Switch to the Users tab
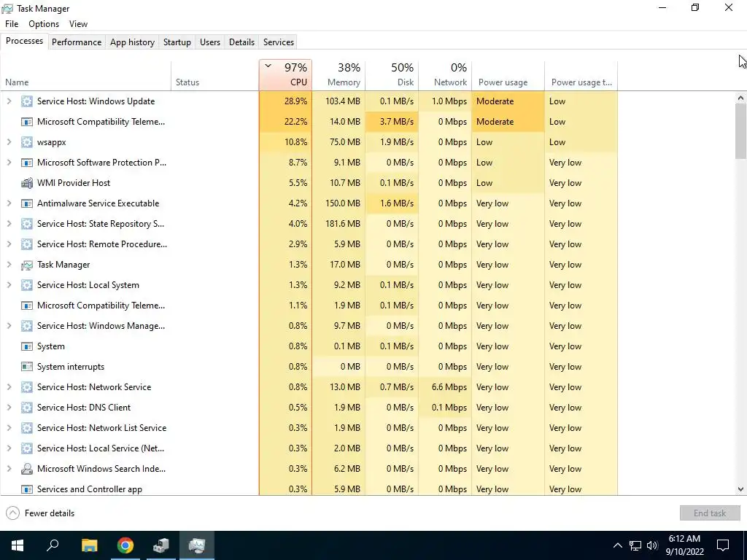Viewport: 747px width, 560px height. 210,42
